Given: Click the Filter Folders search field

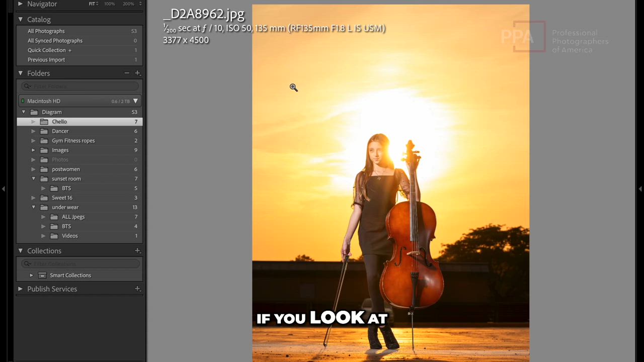Looking at the screenshot, I should pos(79,86).
